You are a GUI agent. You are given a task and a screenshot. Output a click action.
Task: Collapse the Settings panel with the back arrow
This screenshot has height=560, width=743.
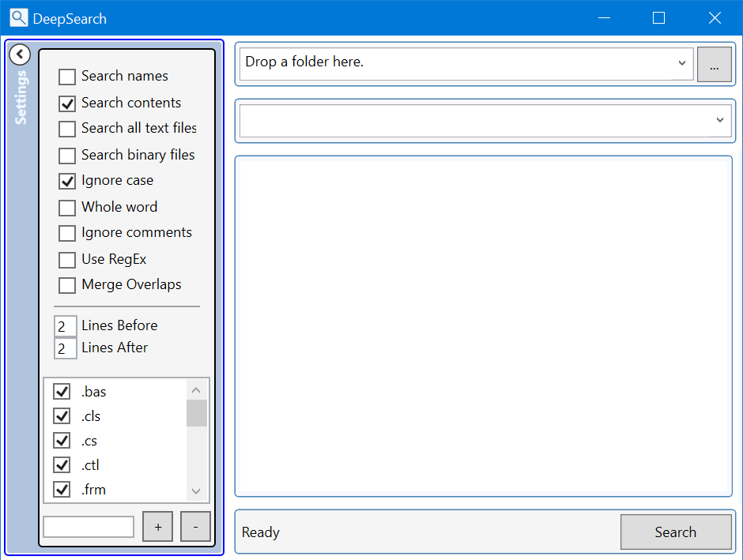(20, 54)
